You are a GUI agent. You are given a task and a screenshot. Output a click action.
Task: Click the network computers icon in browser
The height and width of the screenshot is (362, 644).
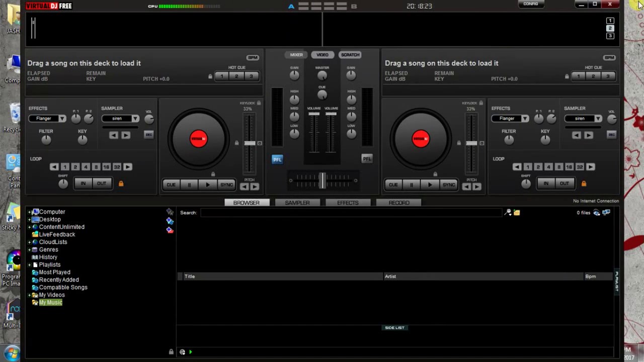(x=606, y=213)
